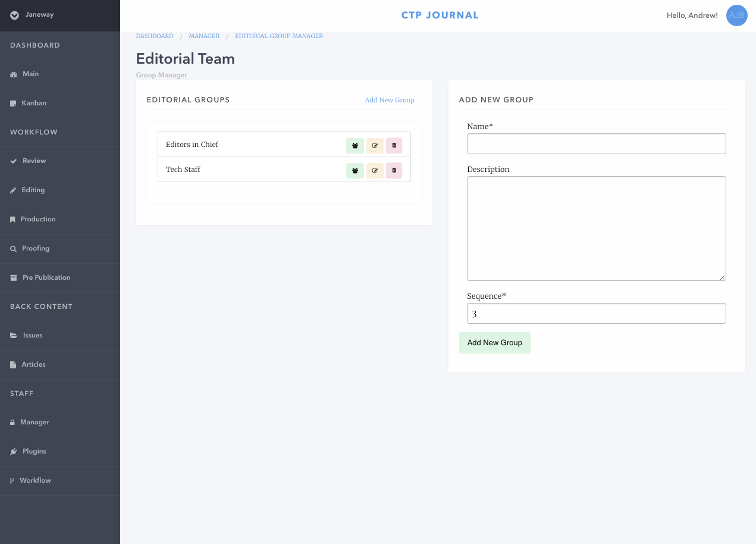Select the Sequence number field
Screen dimensions: 756x544
(x=596, y=314)
